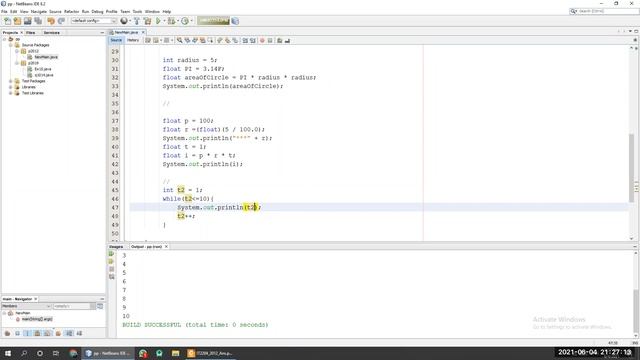Click Find Previous Occurrence icon

pos(187,40)
